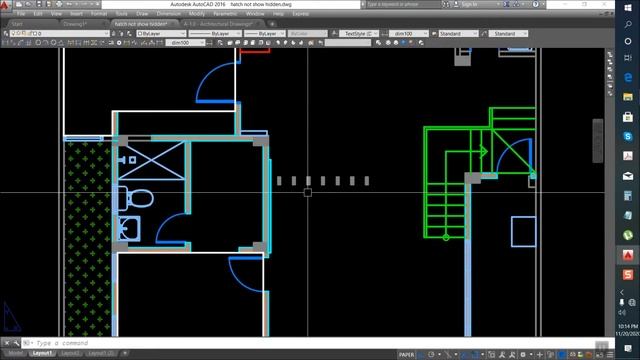Open the Dimension menu
Screen dimensions: 640x360
coord(169,14)
